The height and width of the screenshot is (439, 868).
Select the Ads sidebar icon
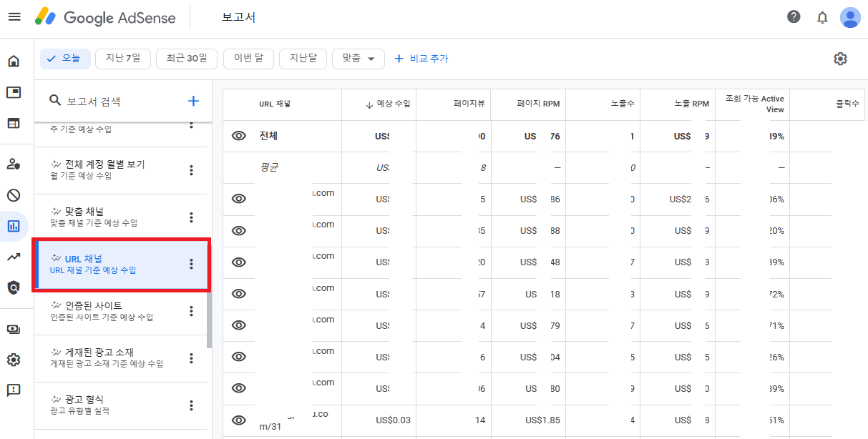pos(14,93)
